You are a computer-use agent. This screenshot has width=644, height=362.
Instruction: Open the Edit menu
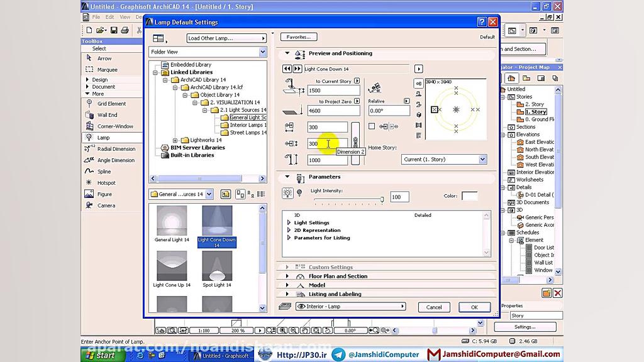[109, 17]
